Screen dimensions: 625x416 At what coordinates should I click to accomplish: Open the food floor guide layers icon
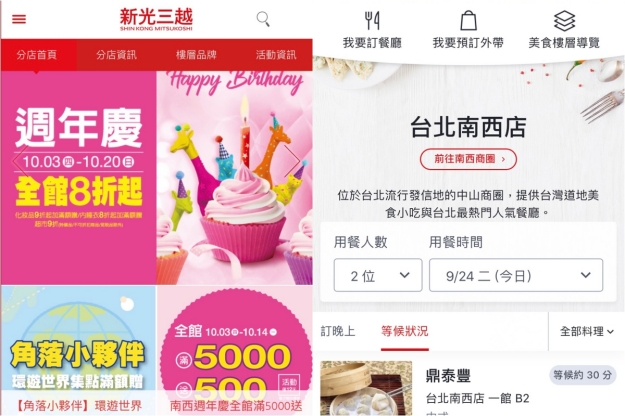(564, 21)
